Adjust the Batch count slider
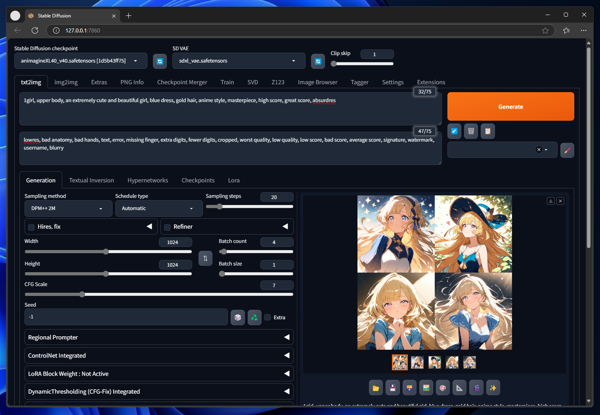The height and width of the screenshot is (415, 600). [x=256, y=252]
